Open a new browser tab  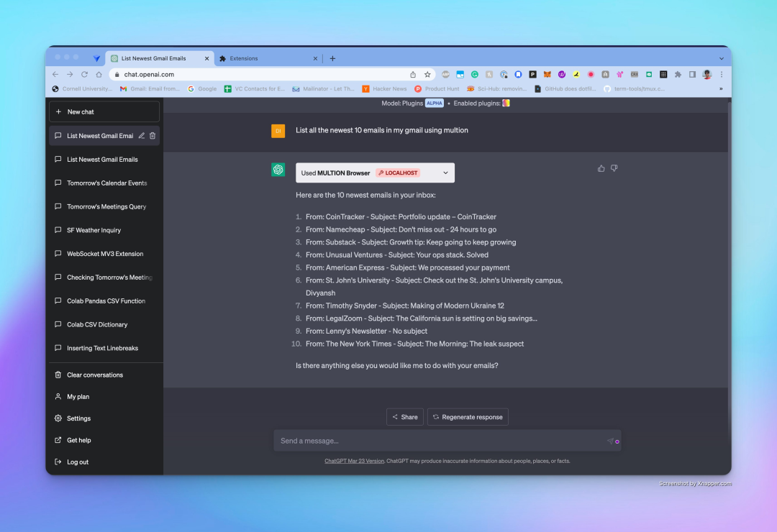coord(332,58)
